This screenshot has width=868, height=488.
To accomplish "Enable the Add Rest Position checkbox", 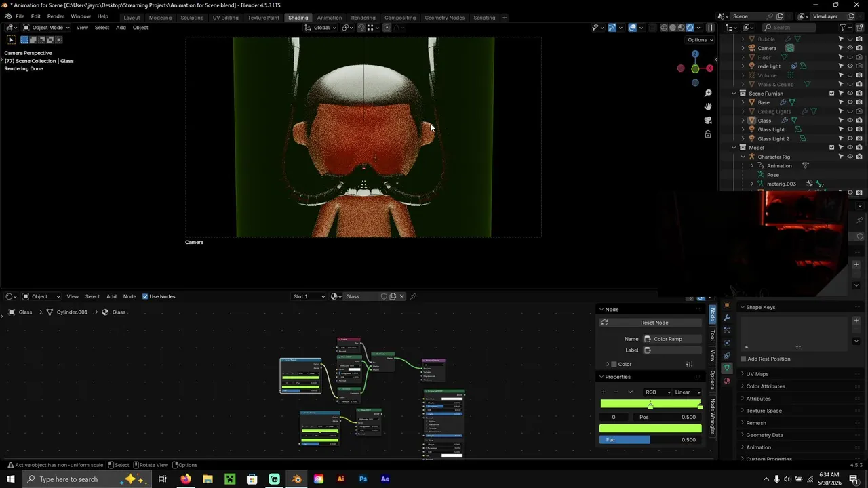I will pyautogui.click(x=743, y=359).
